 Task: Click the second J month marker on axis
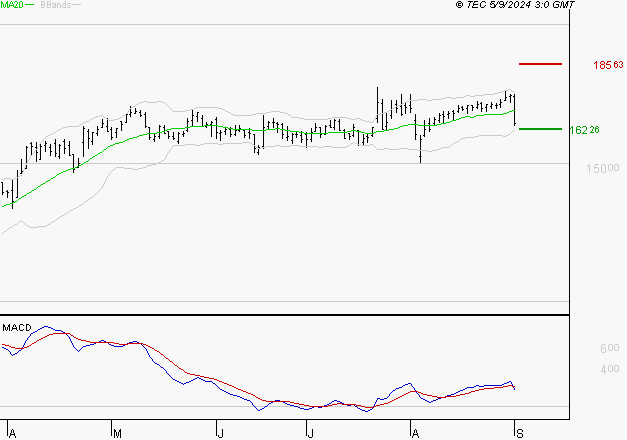pyautogui.click(x=310, y=434)
